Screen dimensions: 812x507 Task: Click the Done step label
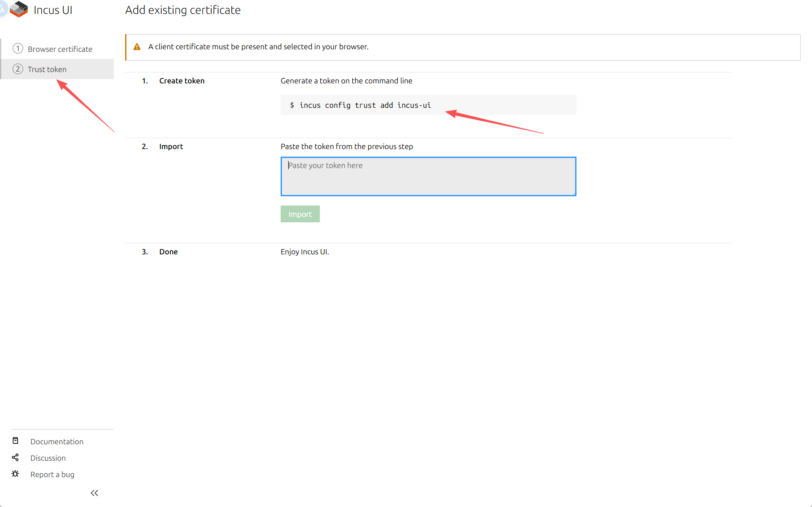[169, 252]
